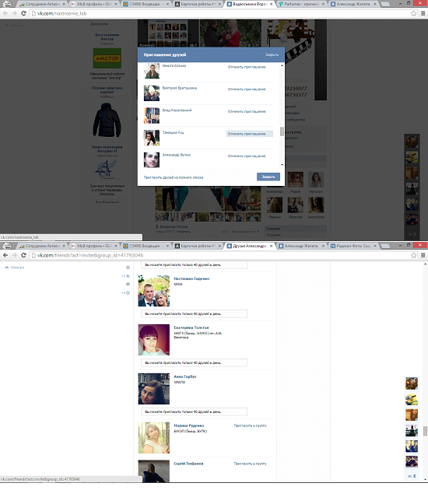This screenshot has height=504, width=428.
Task: Click the АМСТОР ad logo in sidebar
Action: pos(107,58)
